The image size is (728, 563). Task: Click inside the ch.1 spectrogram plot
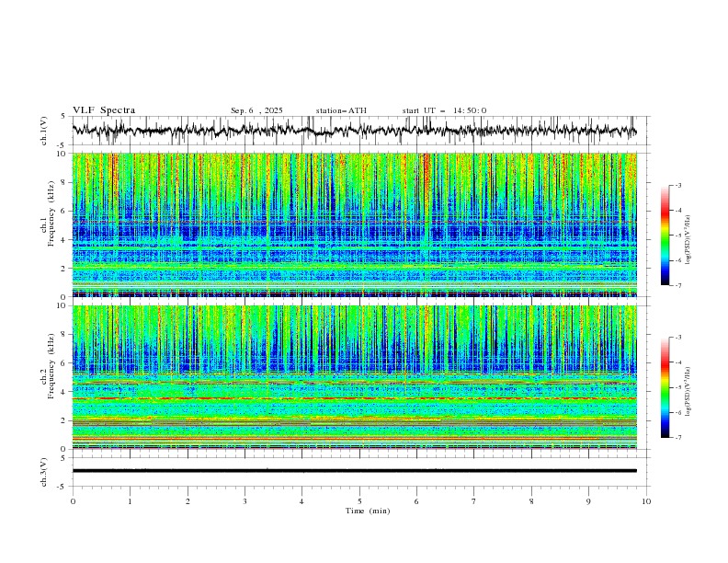coord(358,225)
